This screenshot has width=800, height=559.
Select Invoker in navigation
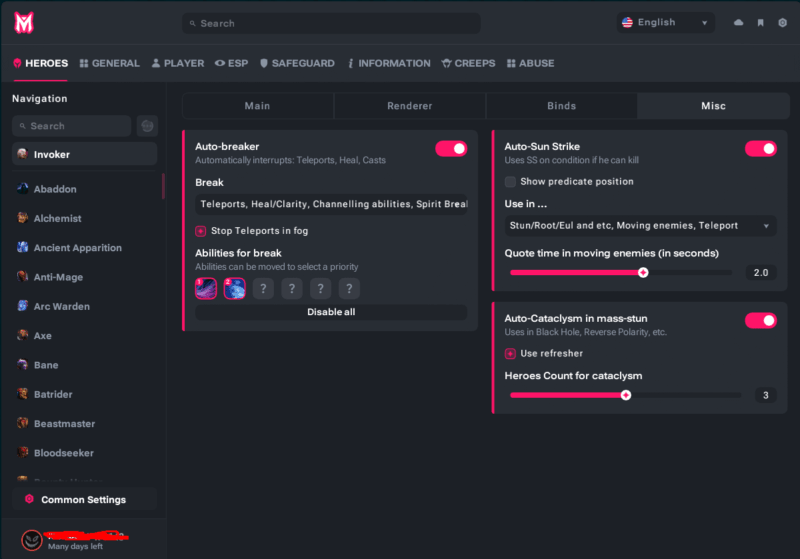85,154
